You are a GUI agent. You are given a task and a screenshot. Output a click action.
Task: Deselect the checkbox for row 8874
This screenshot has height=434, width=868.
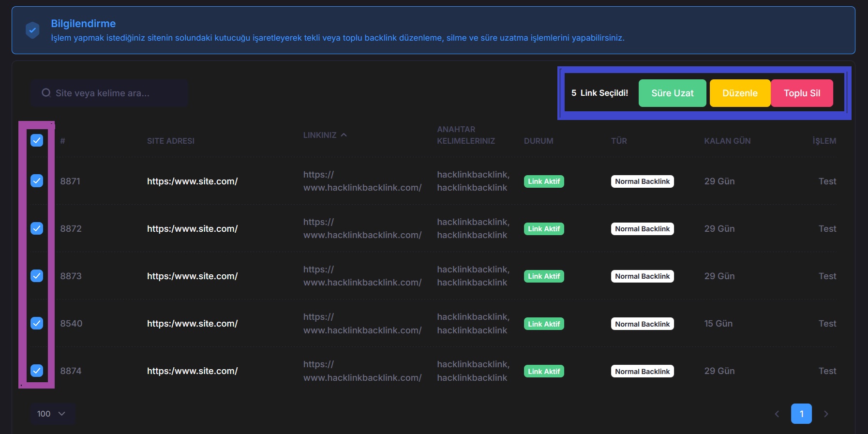coord(37,371)
